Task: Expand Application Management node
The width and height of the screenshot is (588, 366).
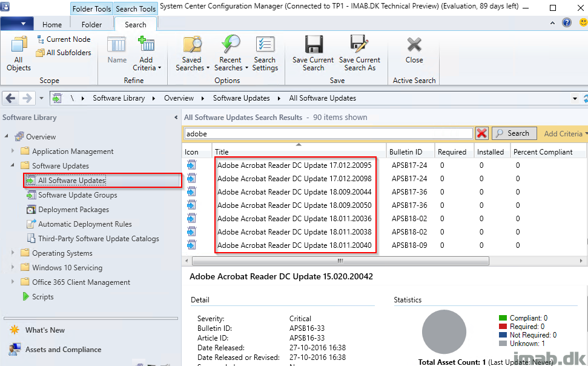Action: coord(13,151)
